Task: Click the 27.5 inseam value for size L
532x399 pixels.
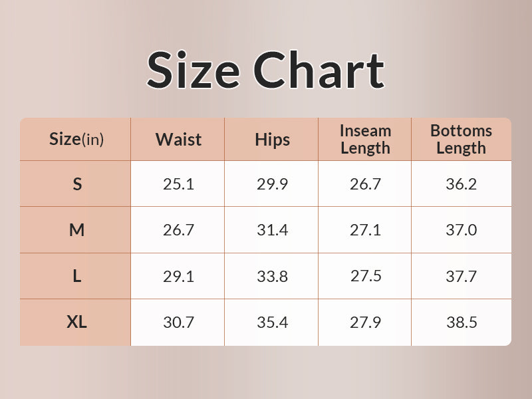Action: 365,276
